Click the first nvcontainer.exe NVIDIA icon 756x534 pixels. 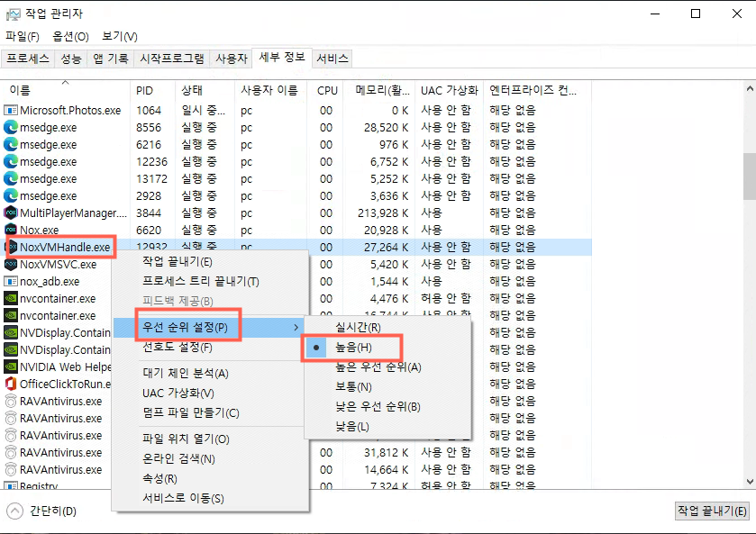pyautogui.click(x=11, y=298)
